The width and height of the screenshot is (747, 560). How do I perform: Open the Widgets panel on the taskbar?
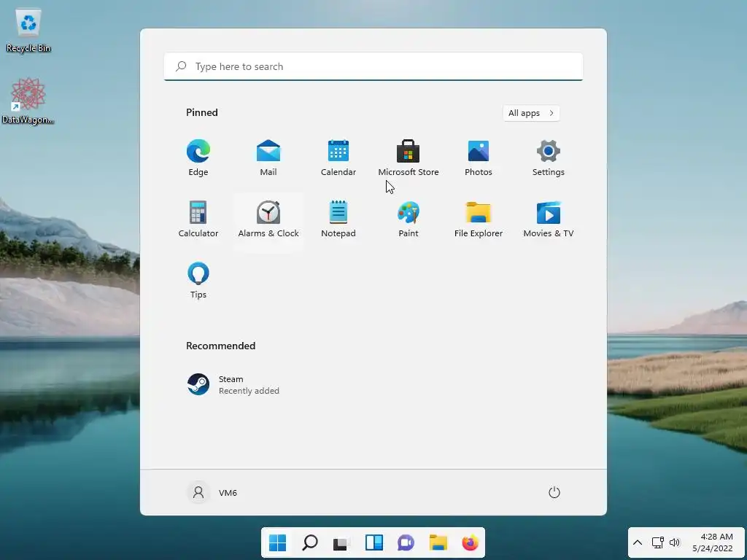[374, 542]
